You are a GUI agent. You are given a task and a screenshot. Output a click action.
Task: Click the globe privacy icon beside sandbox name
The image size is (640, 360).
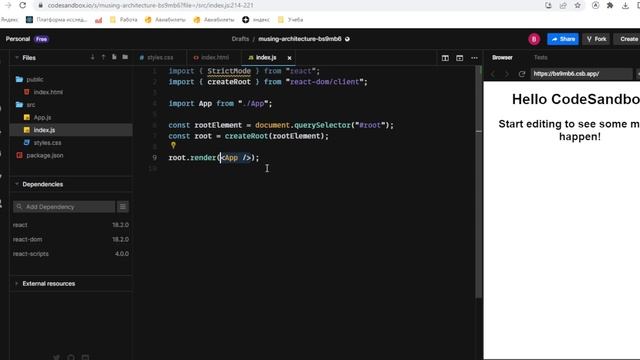point(347,39)
